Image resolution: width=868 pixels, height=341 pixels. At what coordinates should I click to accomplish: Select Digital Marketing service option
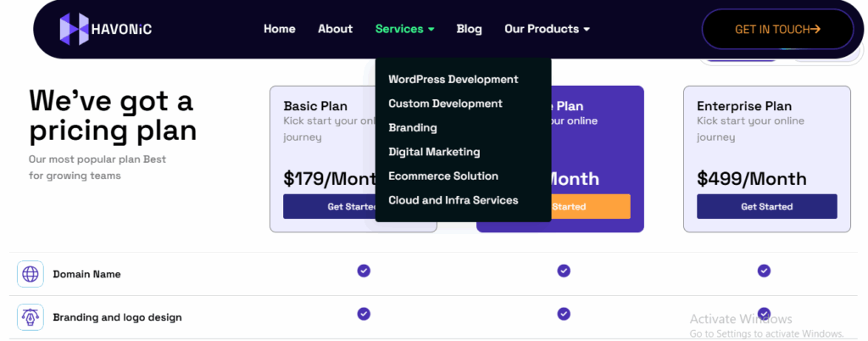(434, 152)
